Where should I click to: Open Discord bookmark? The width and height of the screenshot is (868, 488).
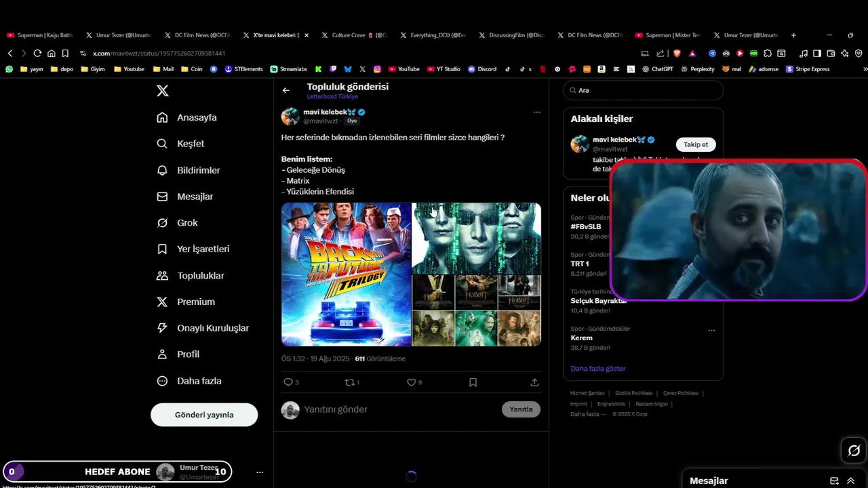(482, 69)
